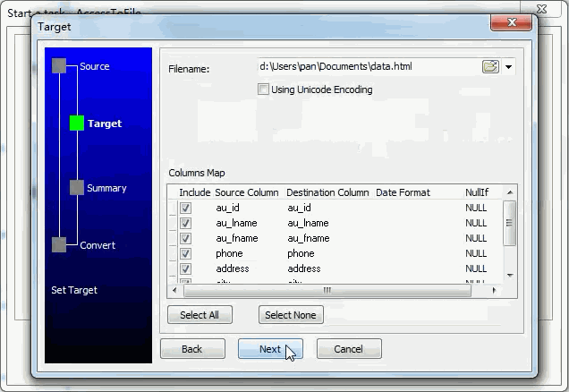Proceed with the Next button

coord(270,349)
